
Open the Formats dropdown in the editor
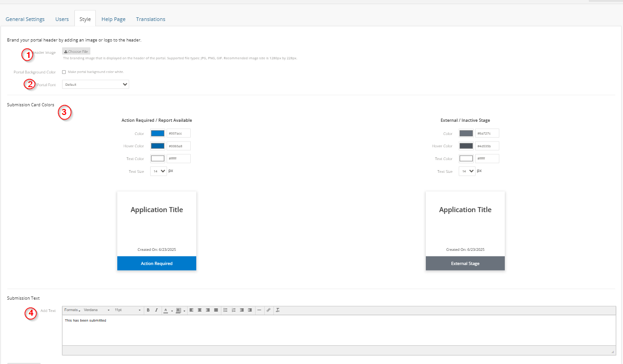click(x=72, y=310)
